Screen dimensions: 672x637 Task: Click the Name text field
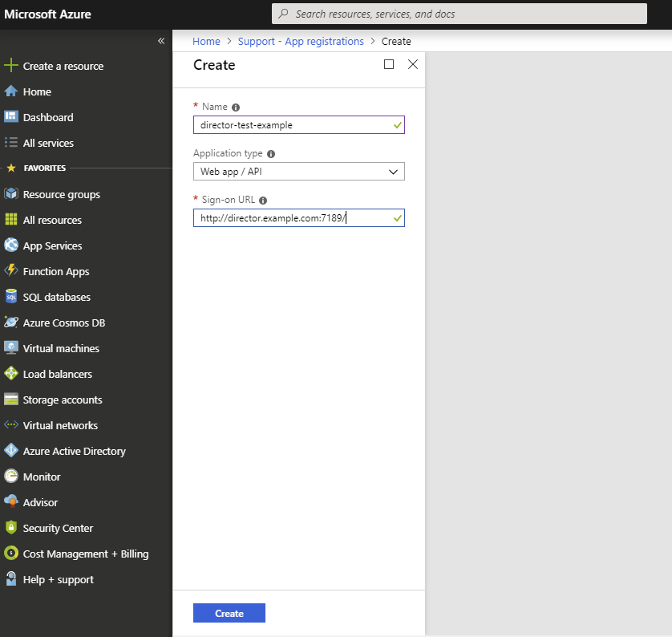coord(293,125)
